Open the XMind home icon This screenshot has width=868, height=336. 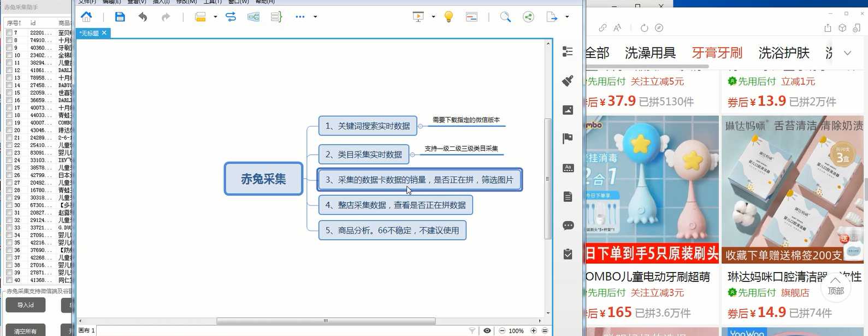86,17
